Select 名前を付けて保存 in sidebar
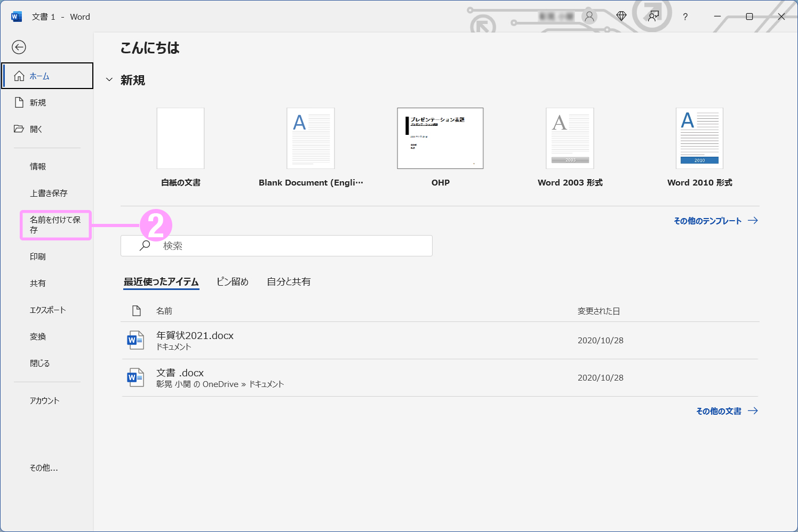The width and height of the screenshot is (798, 532). [x=55, y=224]
